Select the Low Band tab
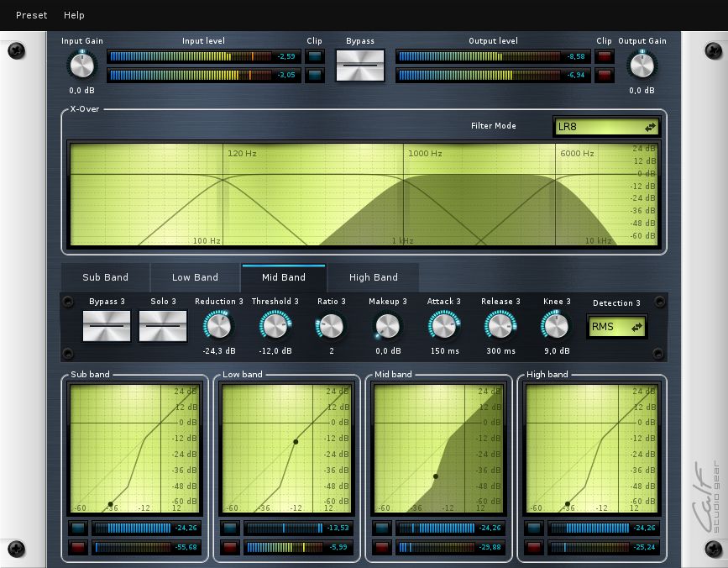Viewport: 728px width, 568px height. click(195, 277)
